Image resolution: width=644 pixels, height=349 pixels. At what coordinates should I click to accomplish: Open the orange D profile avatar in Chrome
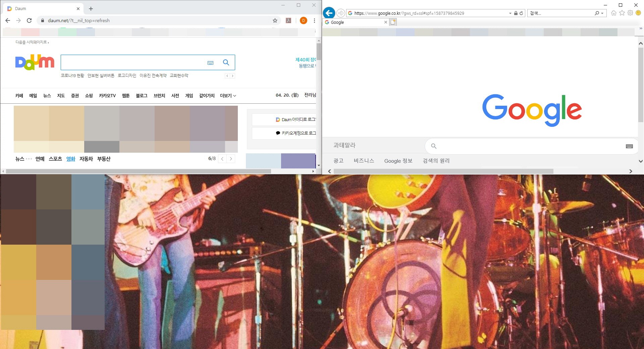(304, 20)
